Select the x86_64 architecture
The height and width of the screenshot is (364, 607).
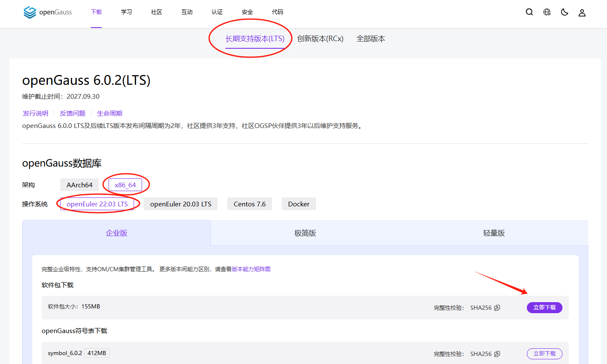[x=125, y=185]
